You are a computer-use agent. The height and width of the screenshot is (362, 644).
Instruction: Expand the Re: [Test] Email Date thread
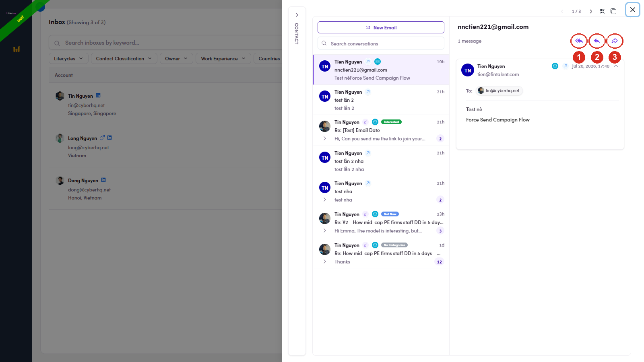(x=325, y=139)
